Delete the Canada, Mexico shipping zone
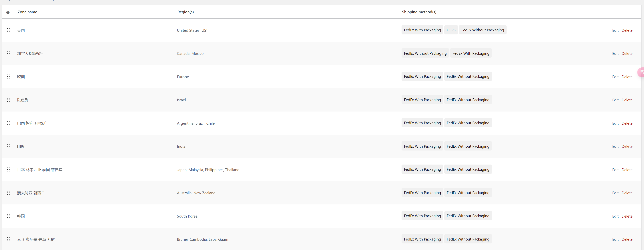 (627, 54)
